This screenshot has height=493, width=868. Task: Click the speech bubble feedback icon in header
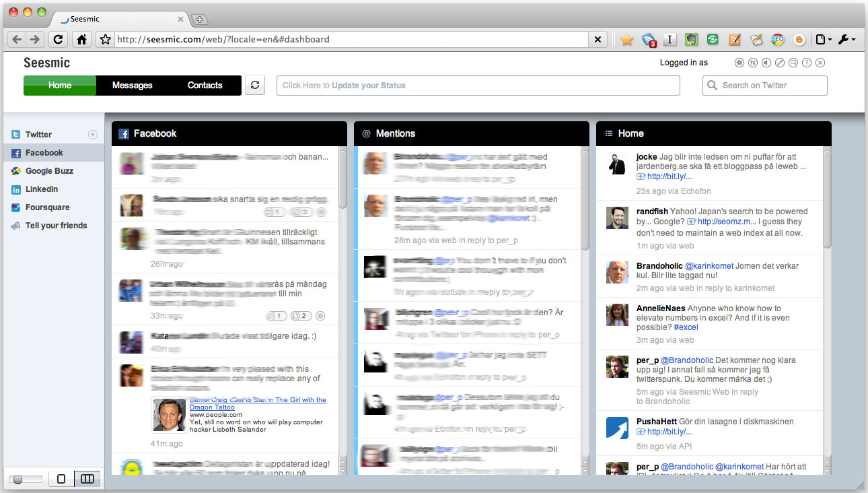pos(793,63)
